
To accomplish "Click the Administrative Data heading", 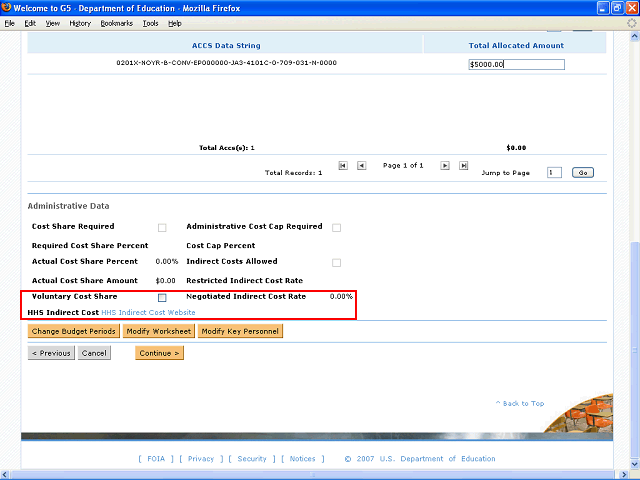I will click(69, 206).
